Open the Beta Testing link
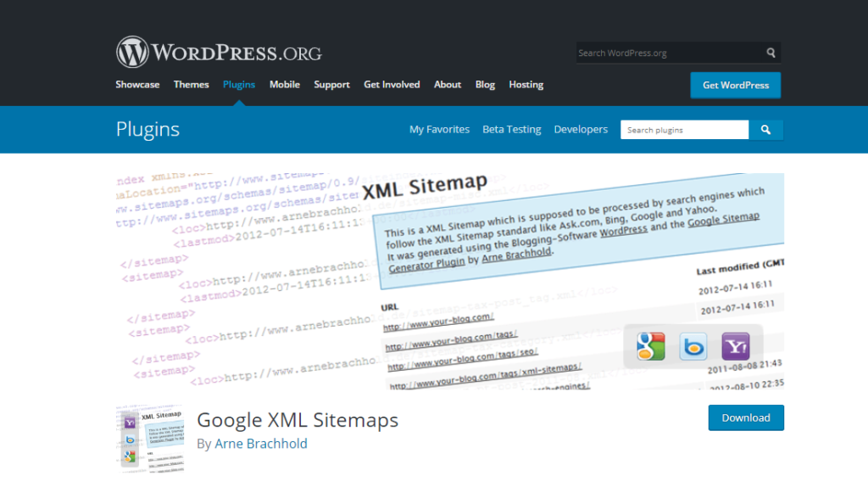This screenshot has height=487, width=868. tap(511, 129)
